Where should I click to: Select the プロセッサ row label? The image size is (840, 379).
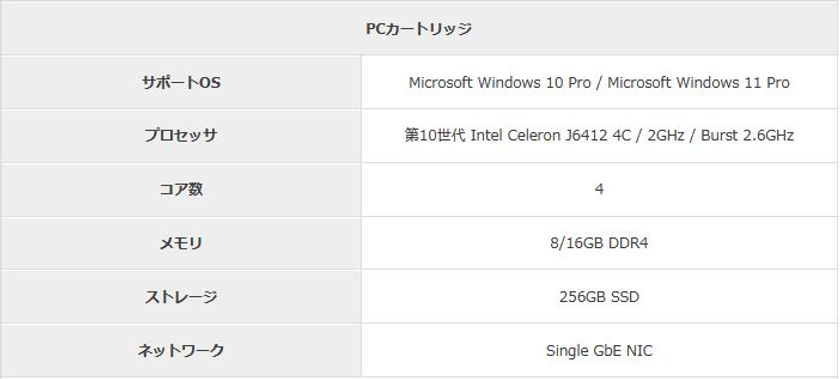click(181, 135)
